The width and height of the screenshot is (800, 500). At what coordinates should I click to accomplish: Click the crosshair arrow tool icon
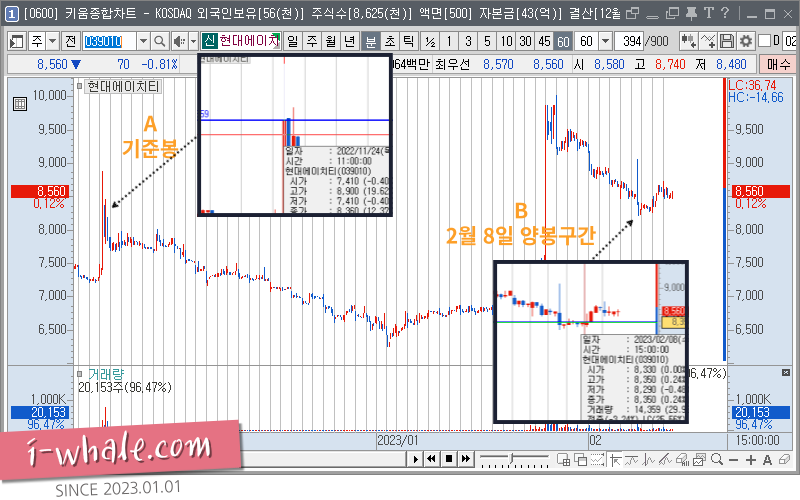point(615,460)
